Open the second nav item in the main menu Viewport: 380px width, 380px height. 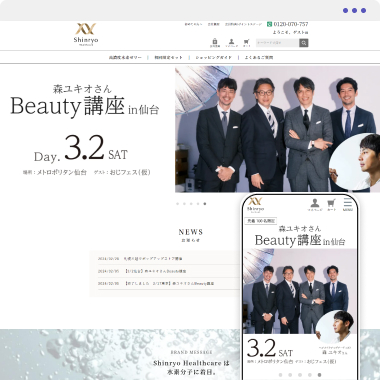coord(168,57)
